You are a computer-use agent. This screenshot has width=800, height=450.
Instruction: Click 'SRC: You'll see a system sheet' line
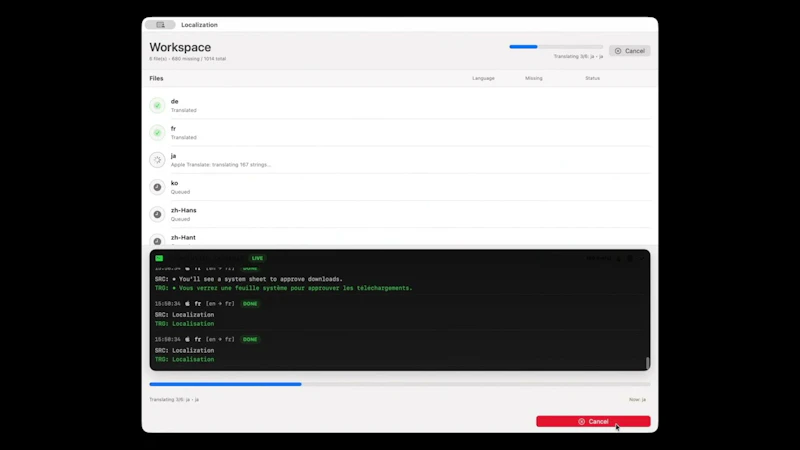(x=249, y=279)
